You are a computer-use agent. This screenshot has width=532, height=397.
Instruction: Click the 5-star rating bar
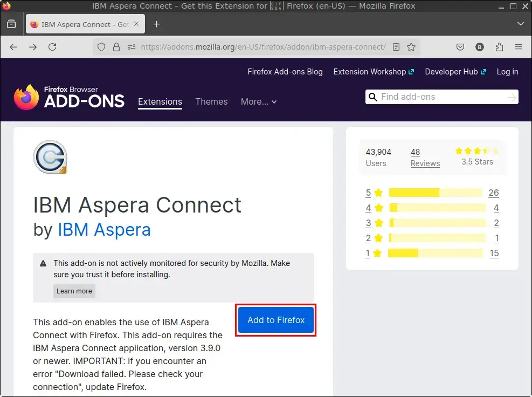tap(436, 193)
